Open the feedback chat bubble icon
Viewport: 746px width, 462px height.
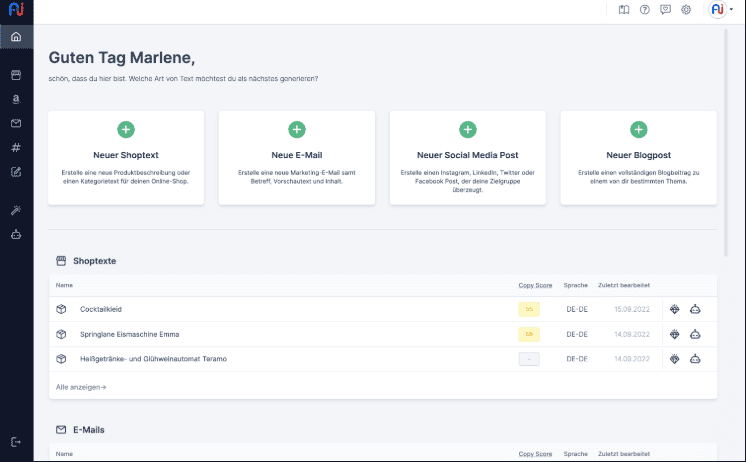666,10
